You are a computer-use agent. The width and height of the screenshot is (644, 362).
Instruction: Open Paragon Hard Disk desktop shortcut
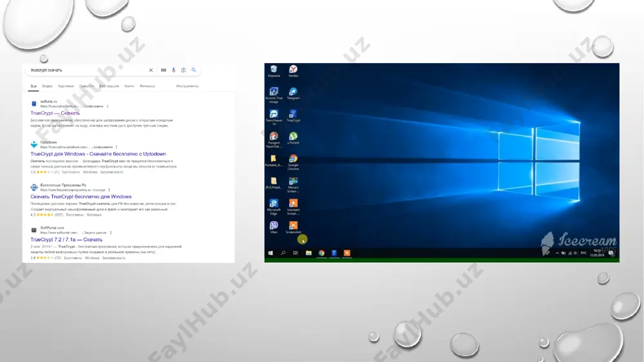pos(274,140)
